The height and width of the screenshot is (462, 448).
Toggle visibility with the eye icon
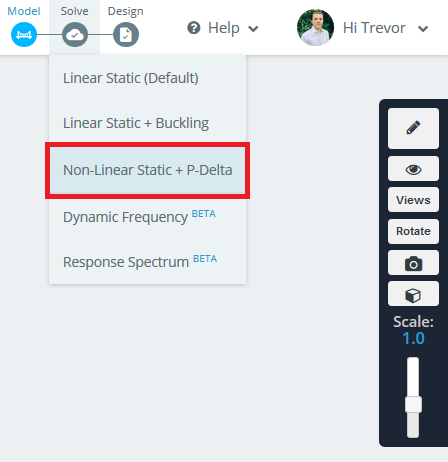[x=413, y=169]
